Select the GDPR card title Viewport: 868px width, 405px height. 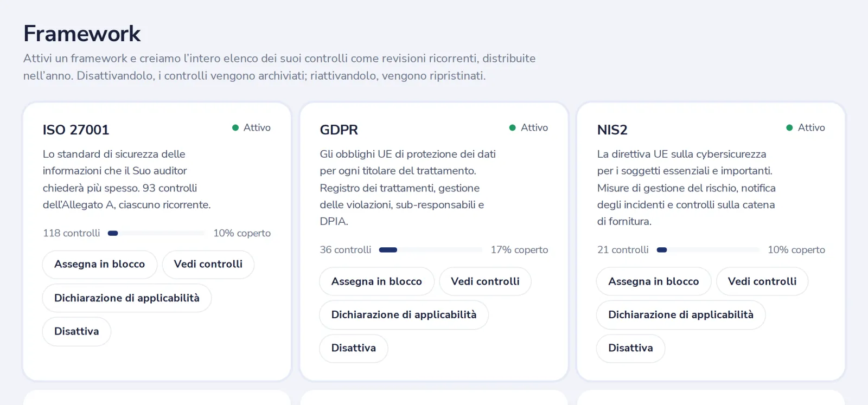point(339,130)
